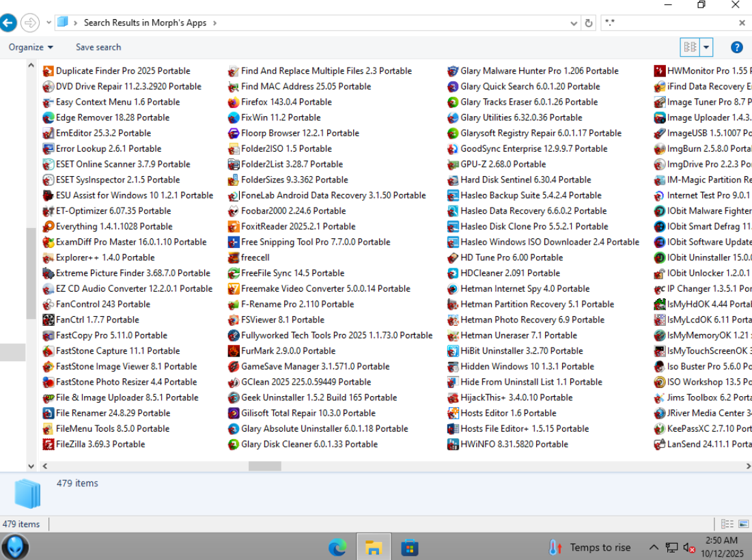
Task: Click the muted volume tray icon
Action: (x=689, y=547)
